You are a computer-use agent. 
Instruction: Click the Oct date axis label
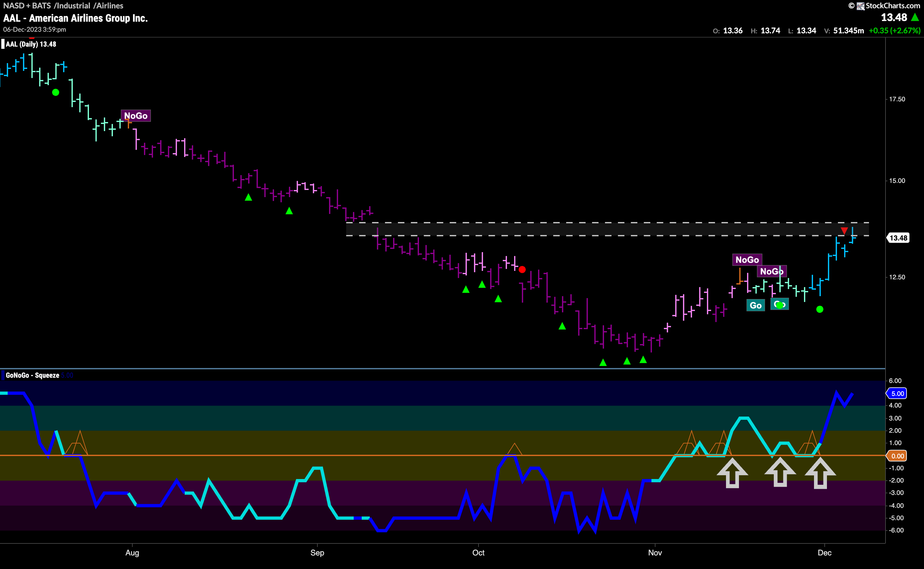tap(478, 552)
